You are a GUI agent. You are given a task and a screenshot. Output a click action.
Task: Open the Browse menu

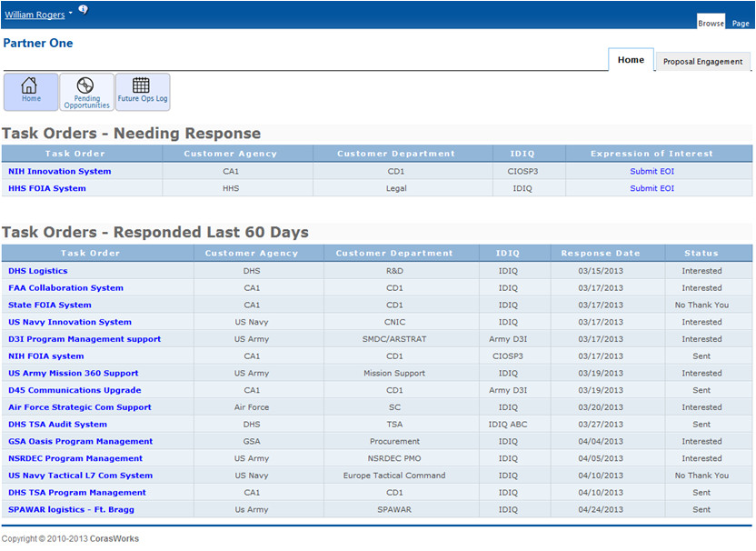[711, 22]
